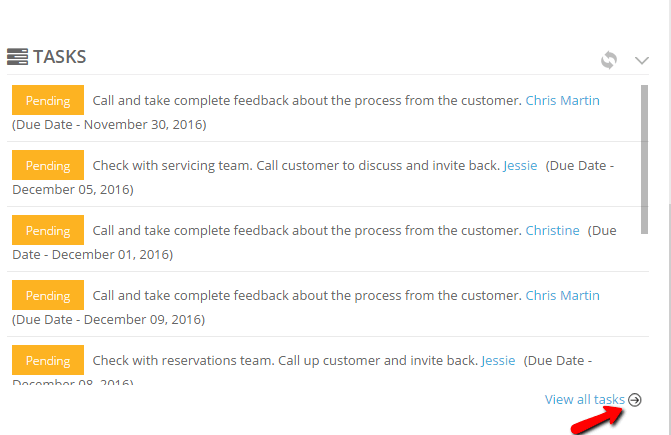Image resolution: width=671 pixels, height=435 pixels.
Task: Click the stacked-list icon beside TASKS heading
Action: click(18, 57)
